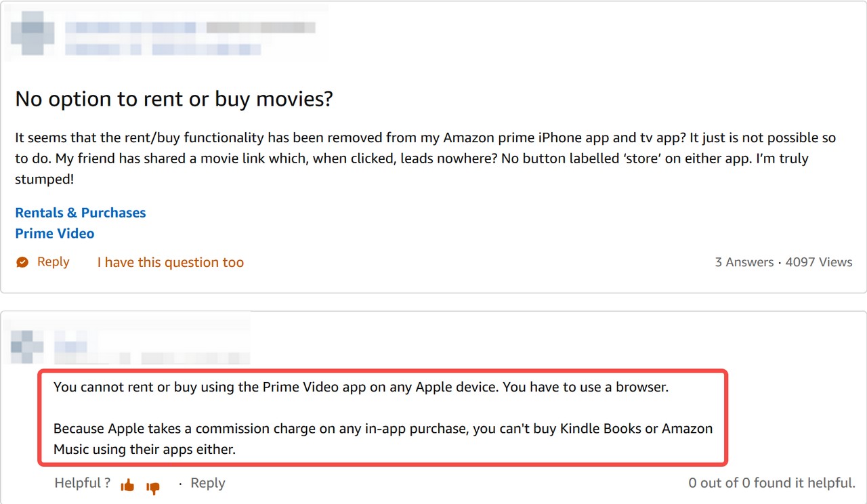The height and width of the screenshot is (504, 867).
Task: Open the question title link about renting movies
Action: [173, 99]
